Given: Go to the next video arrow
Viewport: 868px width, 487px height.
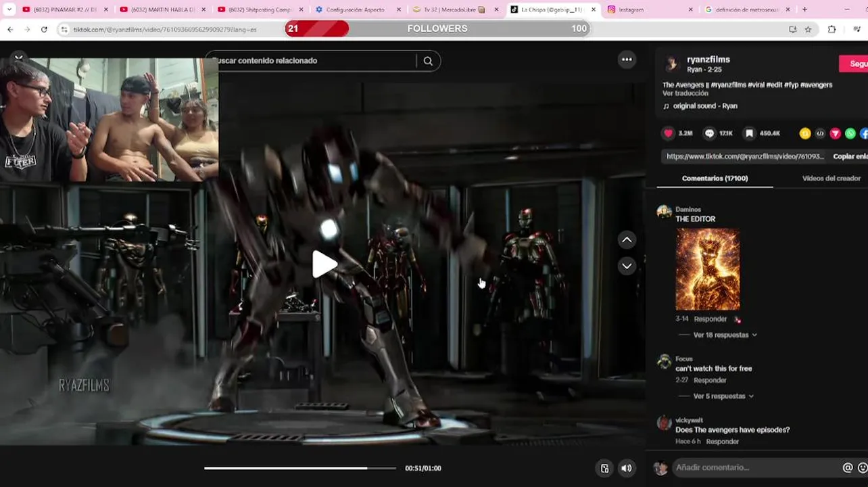Looking at the screenshot, I should click(x=627, y=266).
